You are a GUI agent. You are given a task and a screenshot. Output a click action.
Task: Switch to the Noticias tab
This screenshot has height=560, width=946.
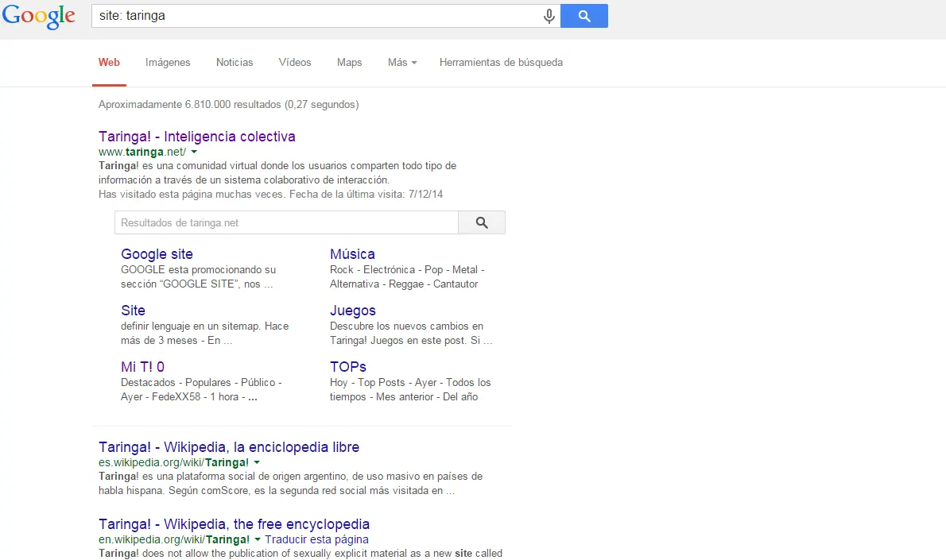234,62
